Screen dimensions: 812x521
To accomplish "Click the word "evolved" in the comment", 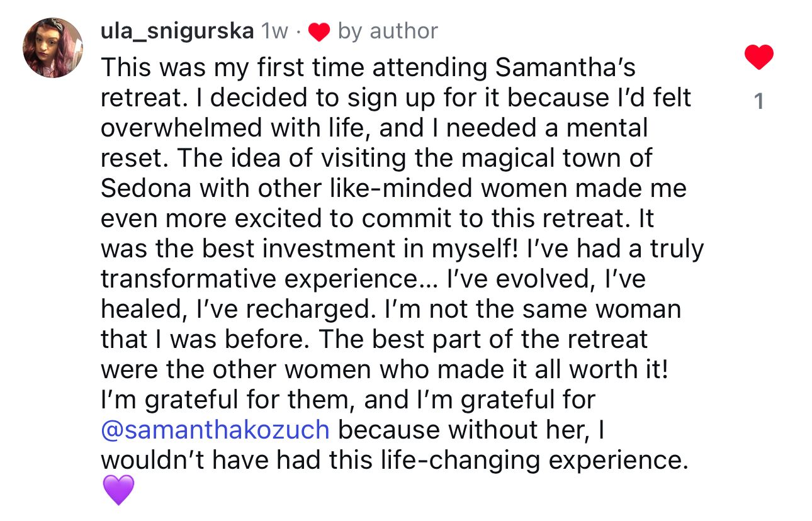I will (x=545, y=279).
